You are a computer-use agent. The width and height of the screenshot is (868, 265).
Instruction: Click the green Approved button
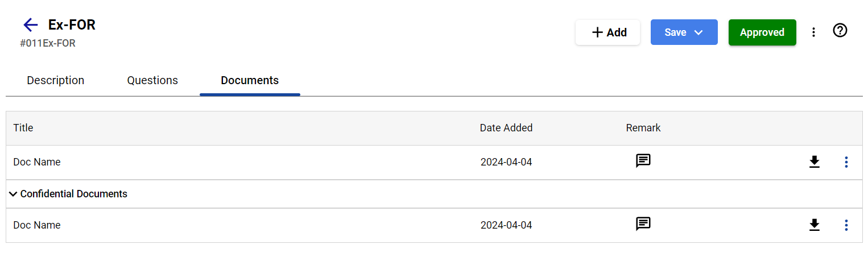coord(762,32)
